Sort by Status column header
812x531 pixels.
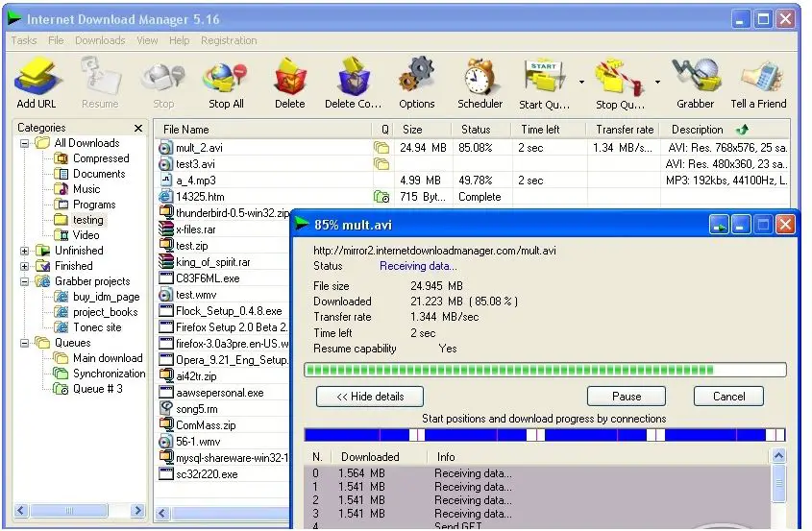pyautogui.click(x=481, y=130)
